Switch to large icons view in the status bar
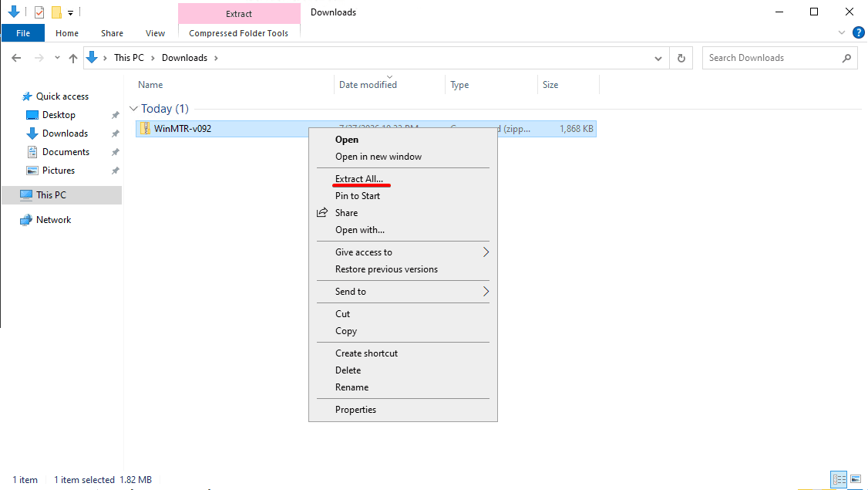 [x=856, y=479]
